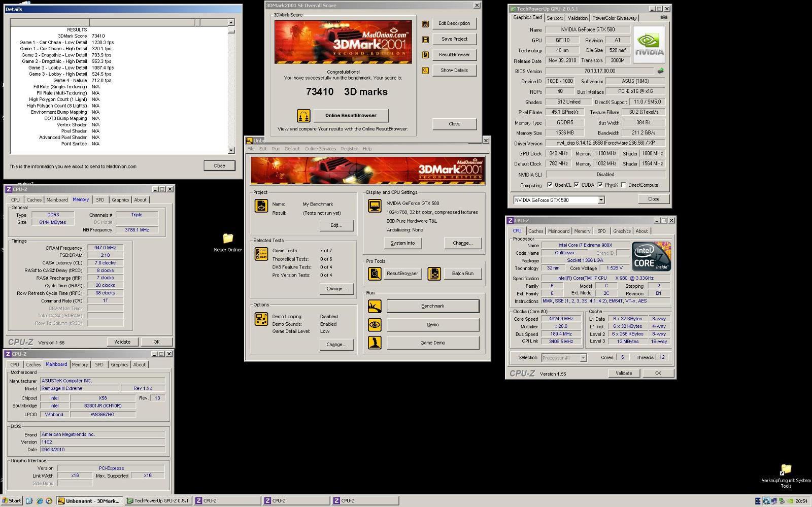This screenshot has height=507, width=812.
Task: Open the Start menu
Action: [12, 500]
